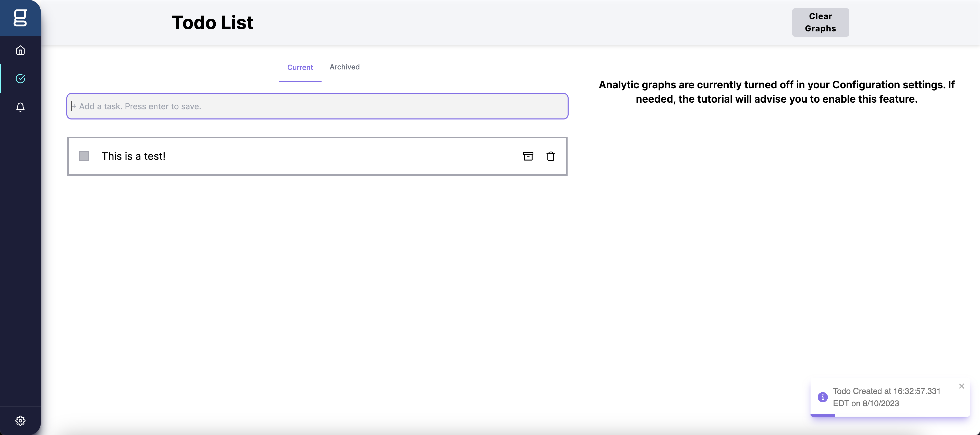Dismiss the Todo Created notification
Image resolution: width=980 pixels, height=435 pixels.
coord(961,386)
